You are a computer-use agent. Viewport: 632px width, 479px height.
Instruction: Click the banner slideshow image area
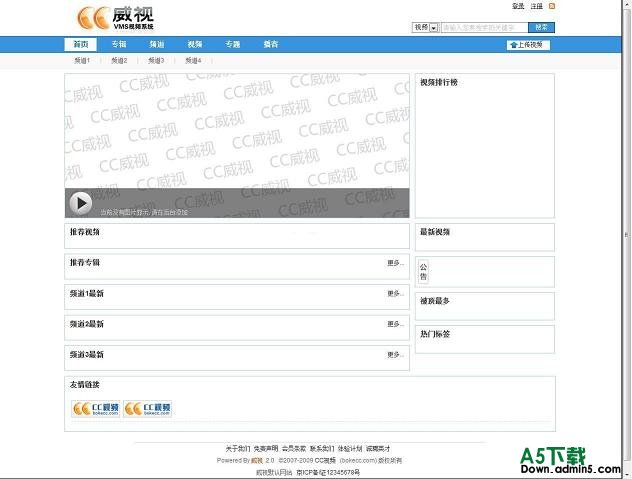pyautogui.click(x=237, y=146)
